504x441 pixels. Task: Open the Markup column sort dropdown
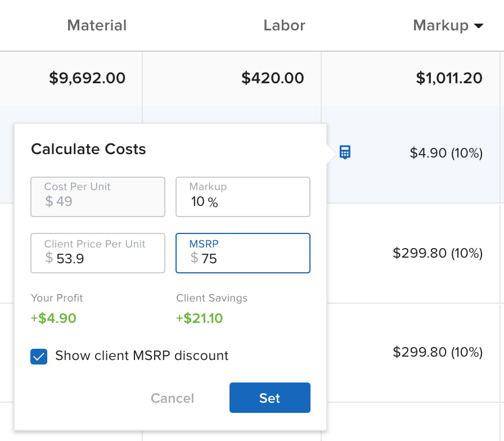479,25
